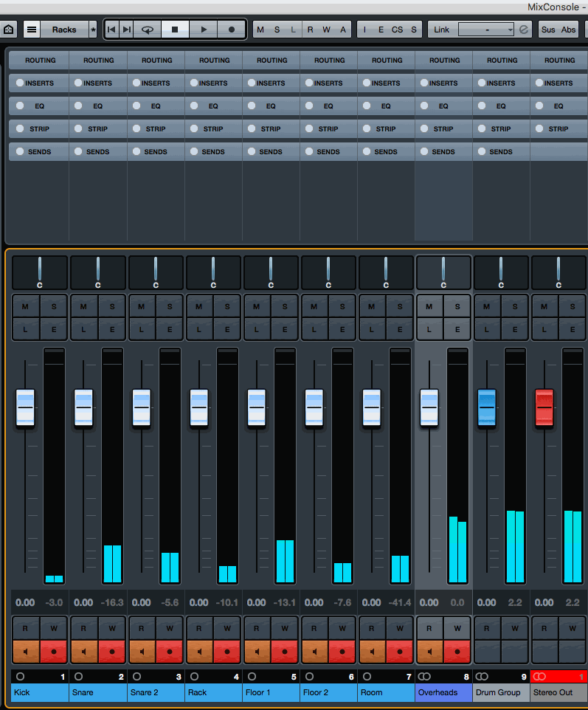Toggle record enable on Snare channel
The width and height of the screenshot is (588, 710).
click(x=112, y=652)
